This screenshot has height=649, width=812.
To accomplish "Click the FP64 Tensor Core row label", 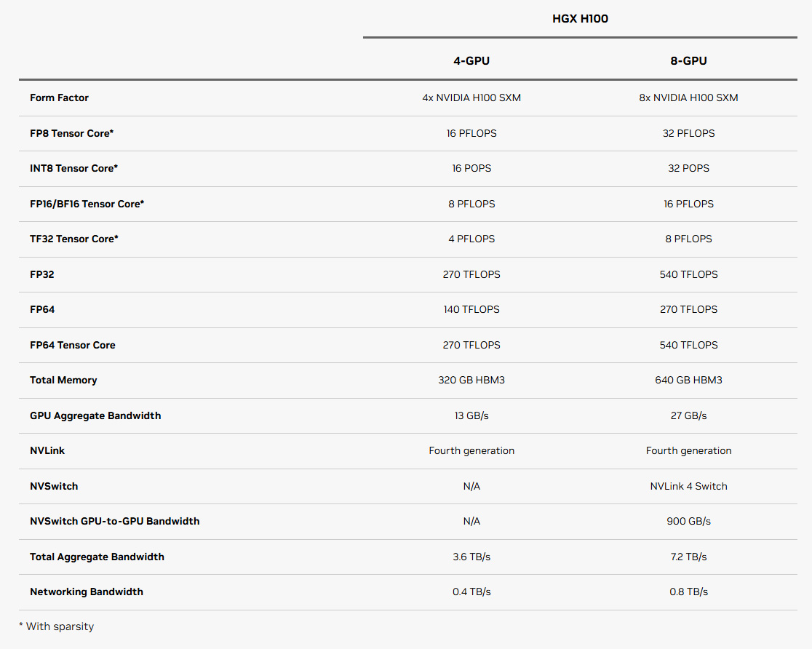I will pos(73,345).
